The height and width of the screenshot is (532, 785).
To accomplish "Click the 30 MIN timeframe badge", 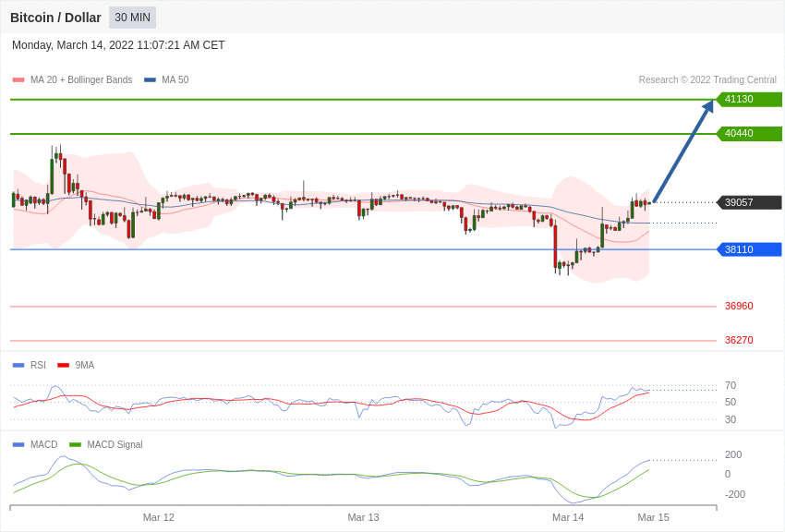I will [133, 18].
